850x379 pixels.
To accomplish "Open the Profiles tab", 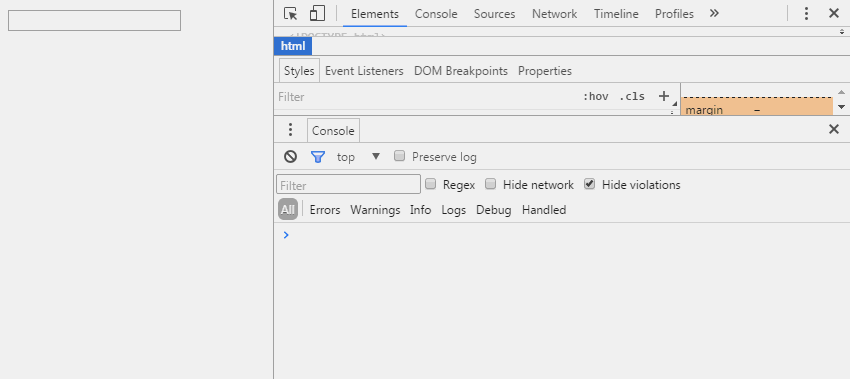I will click(x=674, y=14).
